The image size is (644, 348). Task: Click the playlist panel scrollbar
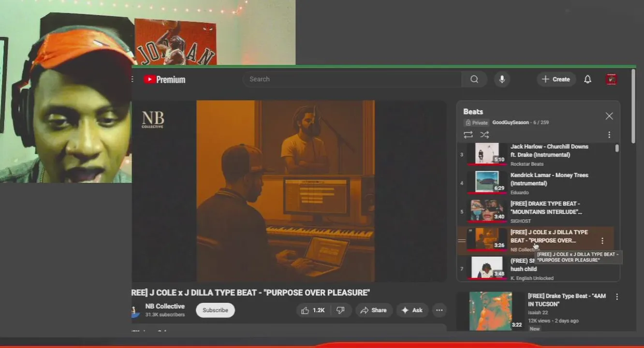(x=617, y=148)
